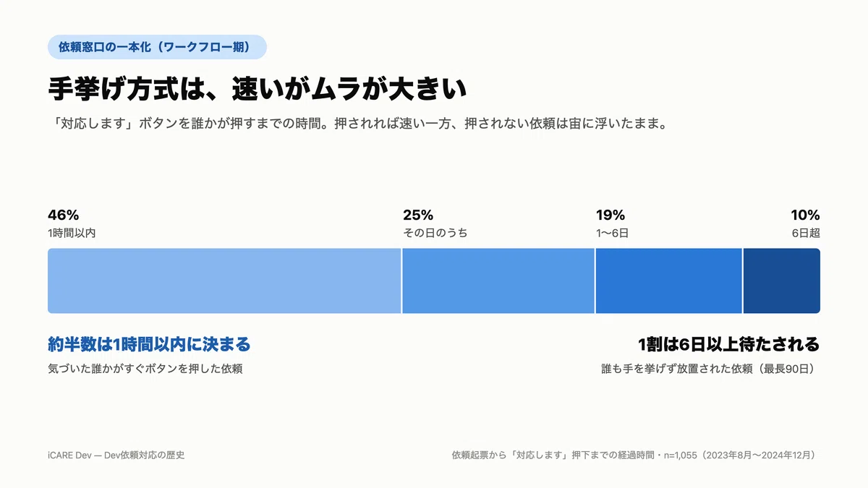Viewport: 868px width, 488px height.
Task: Select the 19% blue bar segment
Action: pyautogui.click(x=669, y=281)
